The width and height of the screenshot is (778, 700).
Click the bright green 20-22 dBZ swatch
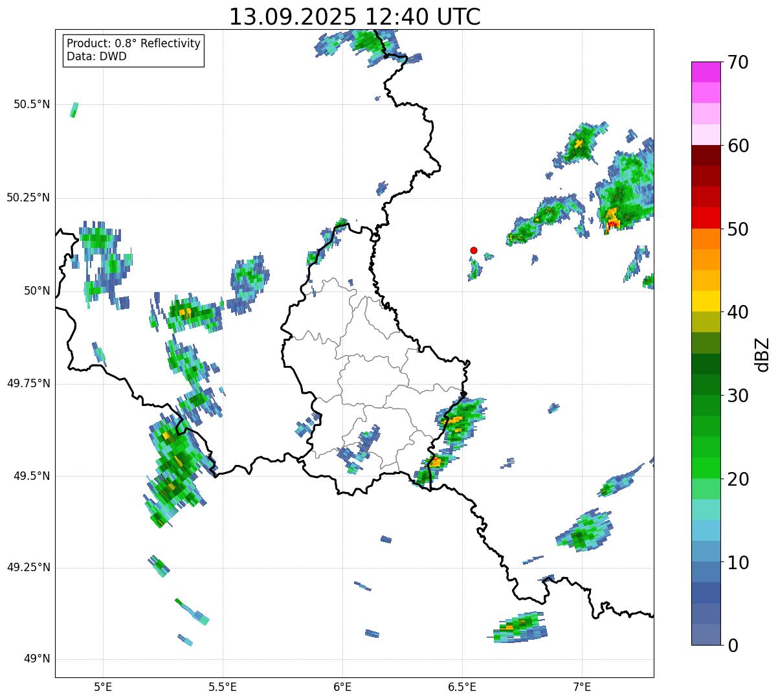click(706, 468)
